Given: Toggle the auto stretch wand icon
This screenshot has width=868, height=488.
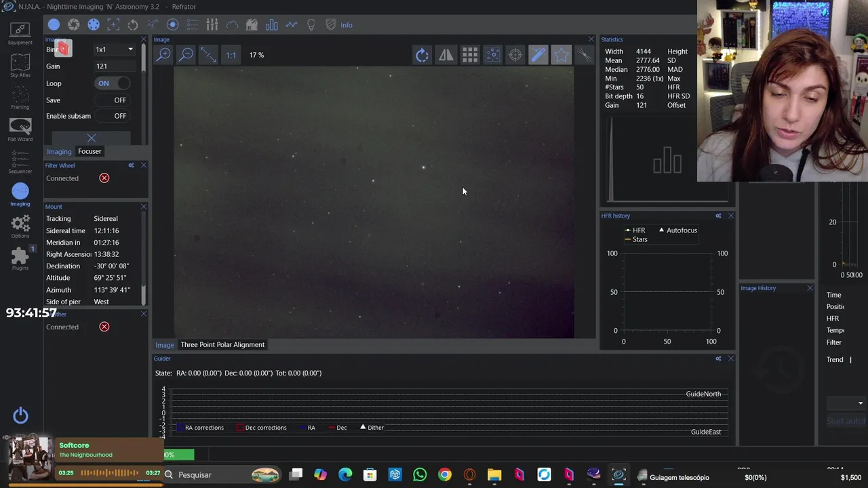Looking at the screenshot, I should tap(538, 55).
